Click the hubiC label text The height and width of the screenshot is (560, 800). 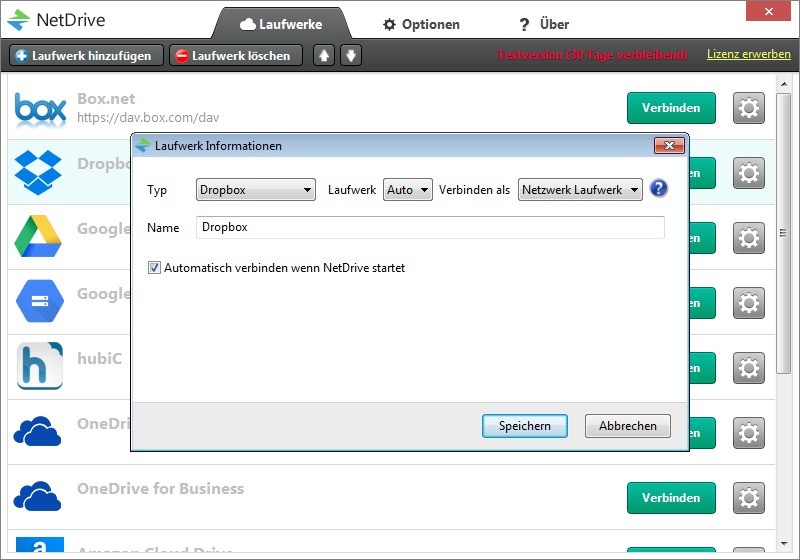point(99,359)
